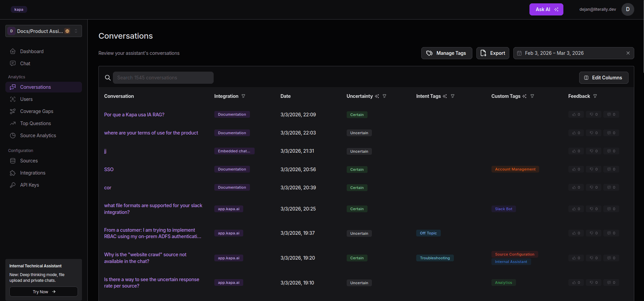Viewport: 644px width, 301px height.
Task: Click the dejan@literally.dev account email
Action: point(598,9)
